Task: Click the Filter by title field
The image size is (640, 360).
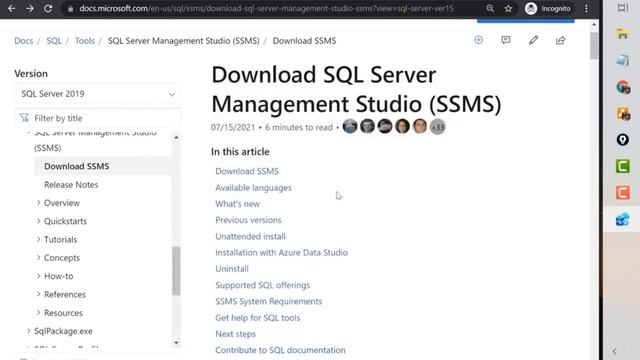Action: [97, 118]
